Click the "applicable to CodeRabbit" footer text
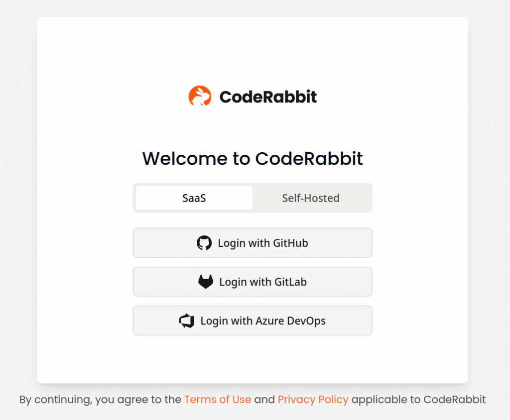This screenshot has height=420, width=510. (418, 400)
